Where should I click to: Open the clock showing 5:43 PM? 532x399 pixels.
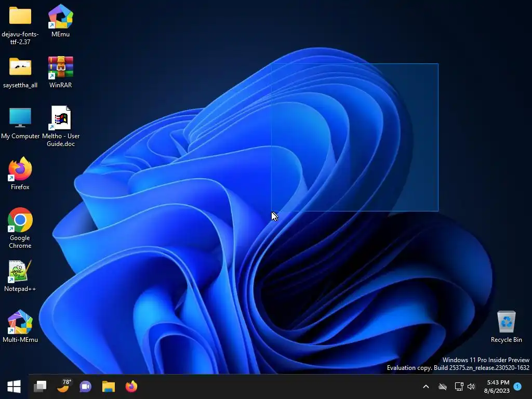(x=497, y=387)
